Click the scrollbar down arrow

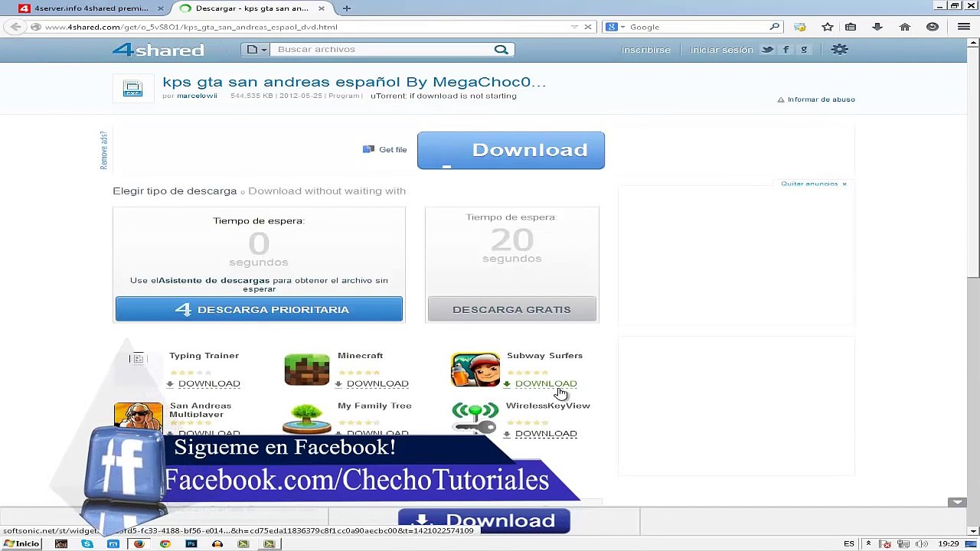coord(973,530)
